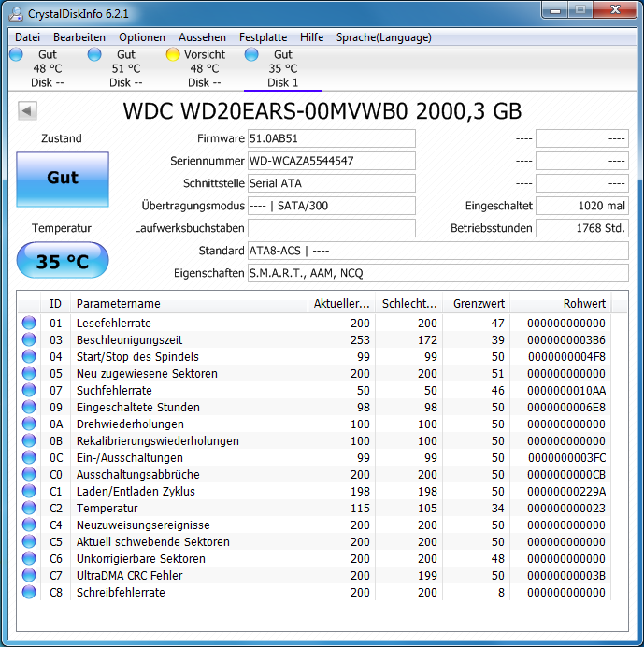Screen dimensions: 644x647
Task: Select the first Gut disk at 48 °C
Action: tap(48, 68)
